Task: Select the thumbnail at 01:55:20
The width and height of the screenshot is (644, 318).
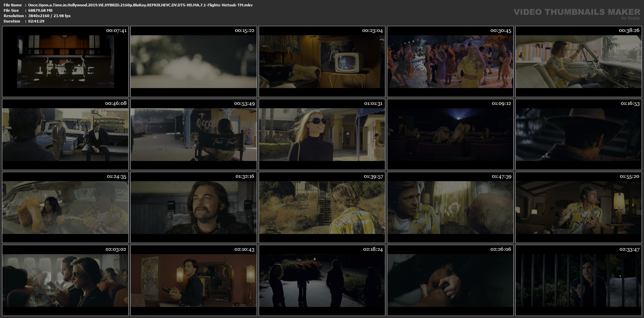Action: click(x=578, y=207)
